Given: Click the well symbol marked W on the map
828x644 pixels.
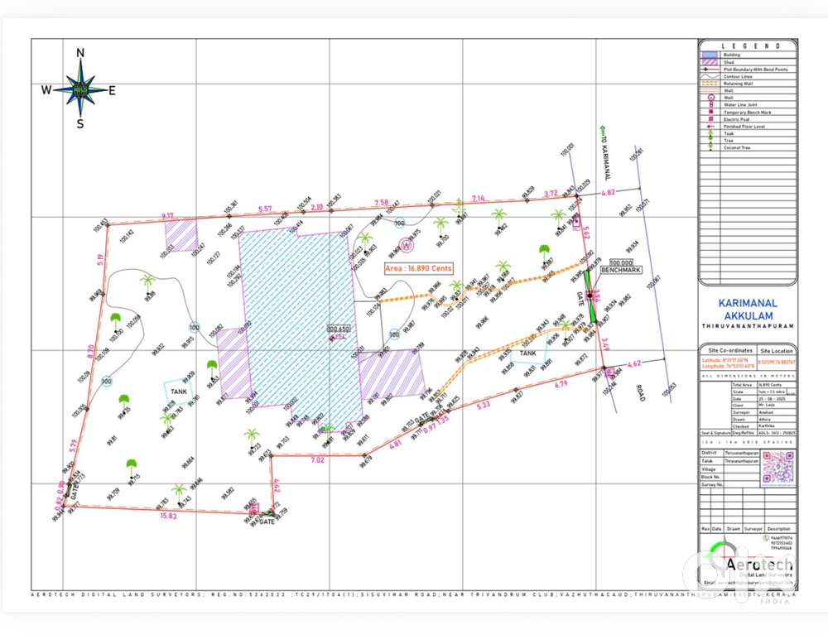Looking at the screenshot, I should click(x=406, y=244).
